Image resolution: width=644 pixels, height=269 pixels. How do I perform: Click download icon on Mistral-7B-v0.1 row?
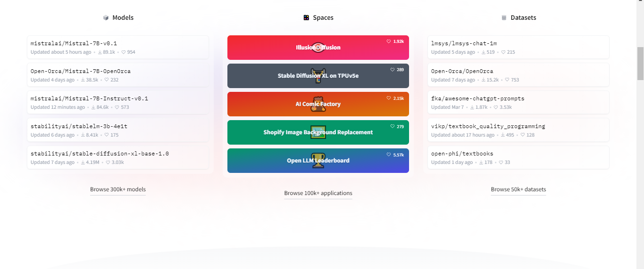click(x=100, y=52)
